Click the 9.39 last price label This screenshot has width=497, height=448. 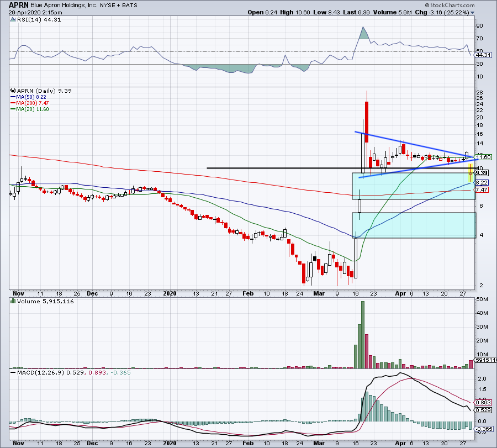tap(482, 173)
